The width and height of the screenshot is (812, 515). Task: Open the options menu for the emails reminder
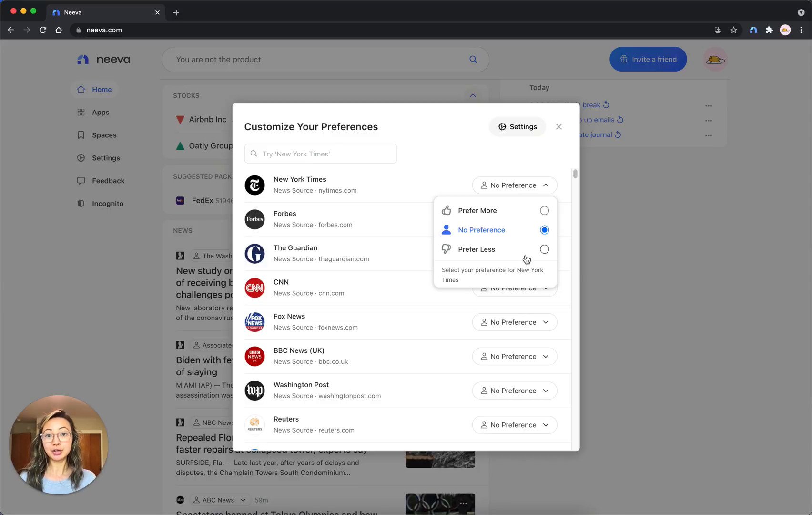pos(709,121)
